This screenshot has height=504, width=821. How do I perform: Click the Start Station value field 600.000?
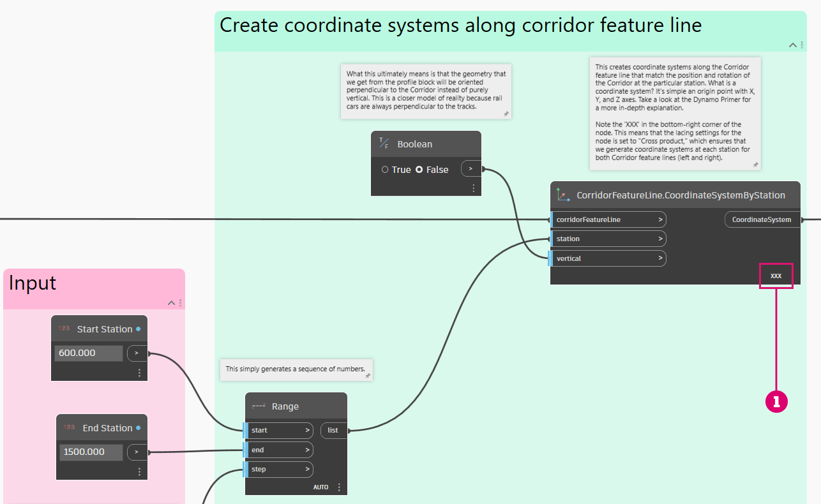pos(88,353)
